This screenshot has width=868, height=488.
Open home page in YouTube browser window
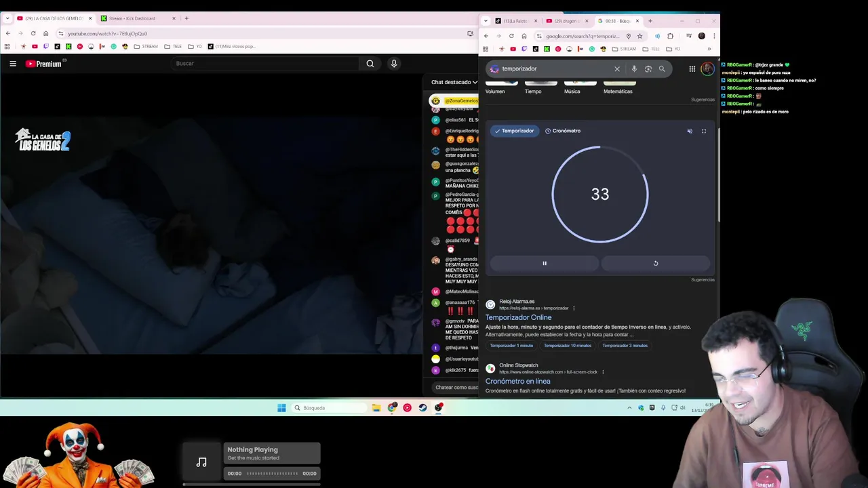point(45,33)
